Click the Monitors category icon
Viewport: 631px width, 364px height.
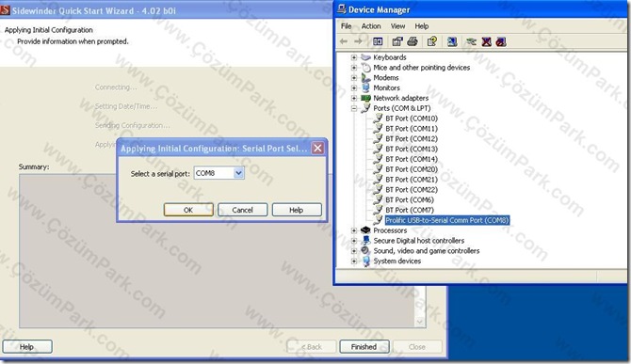point(365,87)
